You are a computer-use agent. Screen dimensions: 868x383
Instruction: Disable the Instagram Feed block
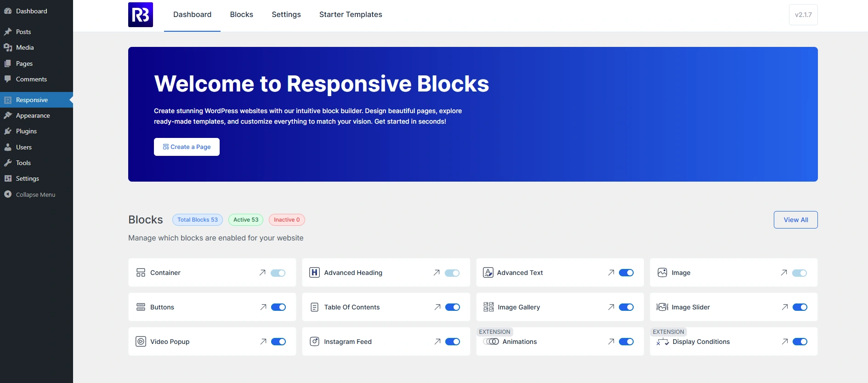[x=453, y=342]
